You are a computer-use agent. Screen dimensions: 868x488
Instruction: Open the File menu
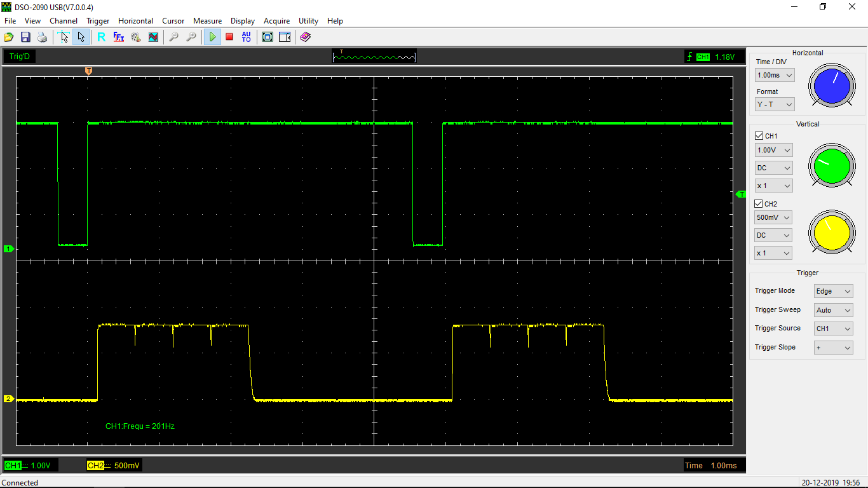10,21
